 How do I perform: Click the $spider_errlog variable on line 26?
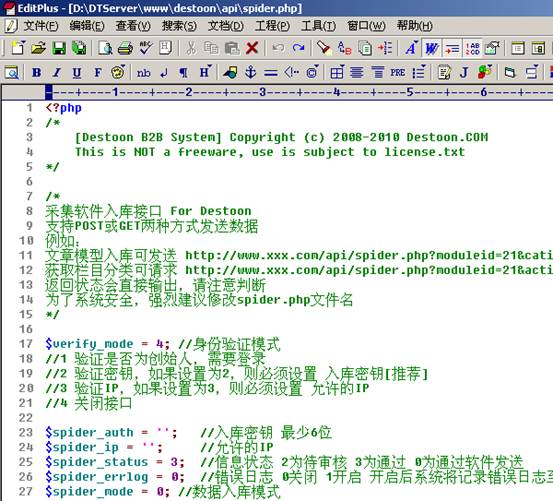point(97,477)
